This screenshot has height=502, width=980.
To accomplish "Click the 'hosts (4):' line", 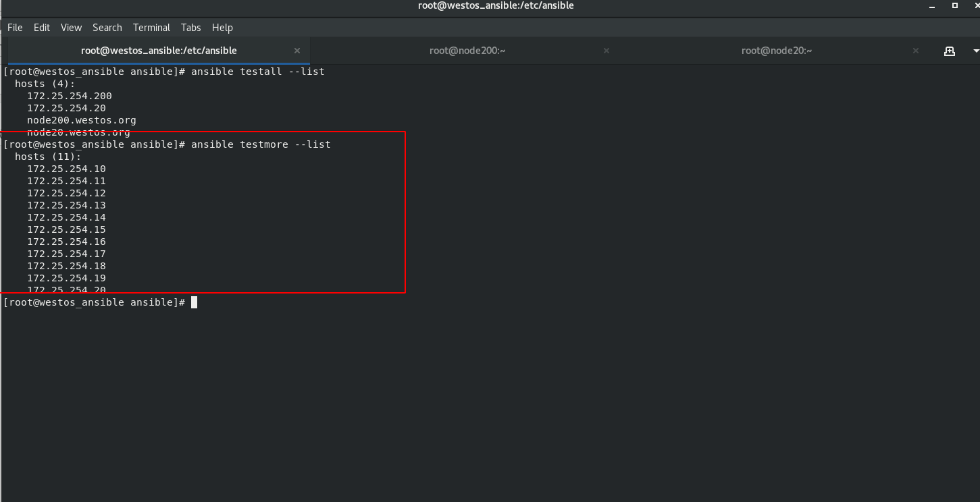I will click(x=45, y=84).
